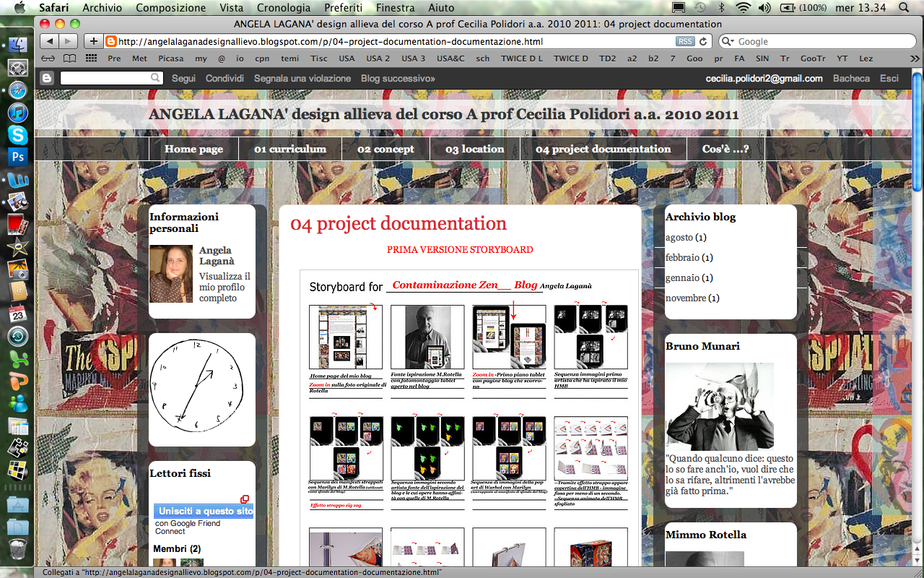Open the Composizione menu
This screenshot has width=924, height=578.
pos(170,8)
